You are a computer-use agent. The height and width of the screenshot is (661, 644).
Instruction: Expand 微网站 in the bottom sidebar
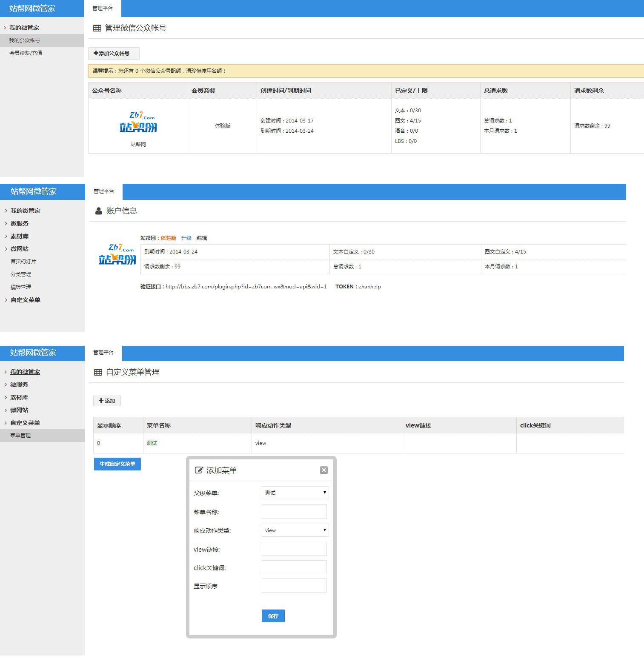(x=19, y=410)
